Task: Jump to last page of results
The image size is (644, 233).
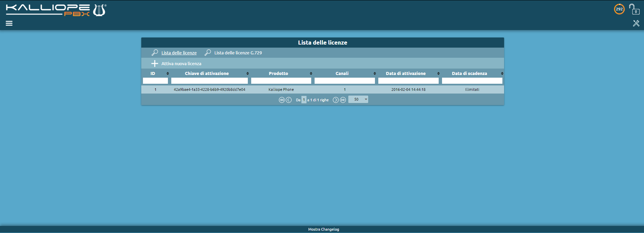Action: pos(343,100)
